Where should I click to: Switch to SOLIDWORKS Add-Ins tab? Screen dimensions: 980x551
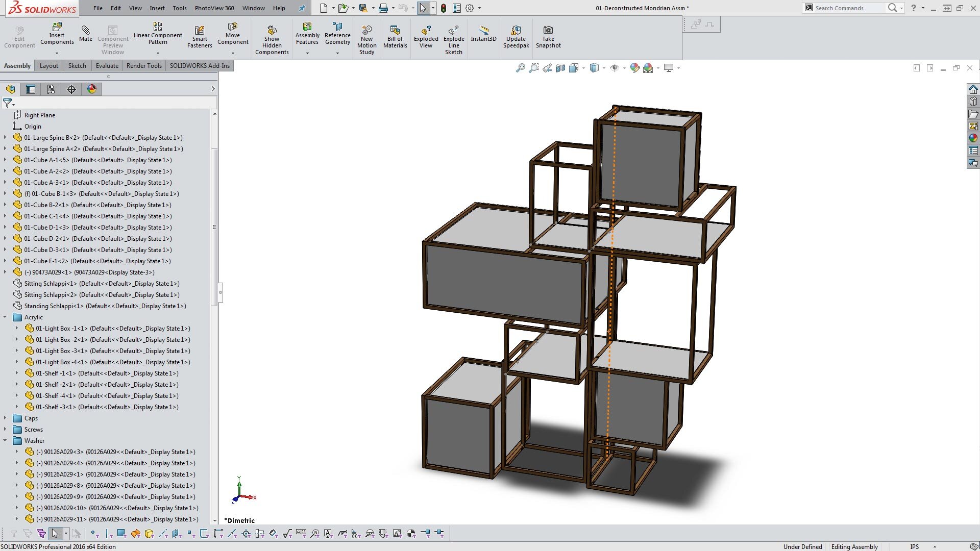[200, 66]
